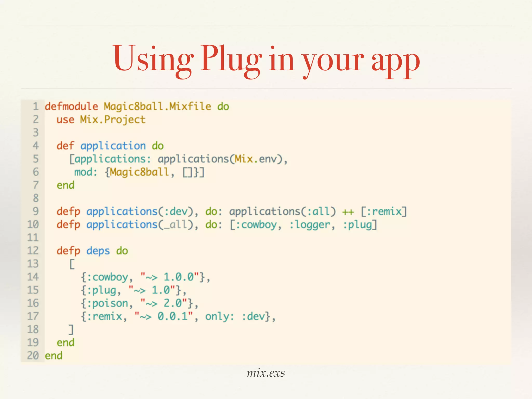Click line number 3 in the gutter
The image size is (532, 399).
coord(36,133)
